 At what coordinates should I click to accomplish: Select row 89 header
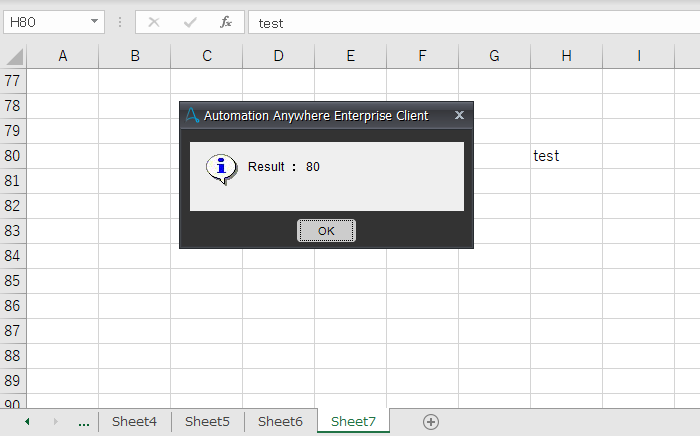(x=13, y=381)
